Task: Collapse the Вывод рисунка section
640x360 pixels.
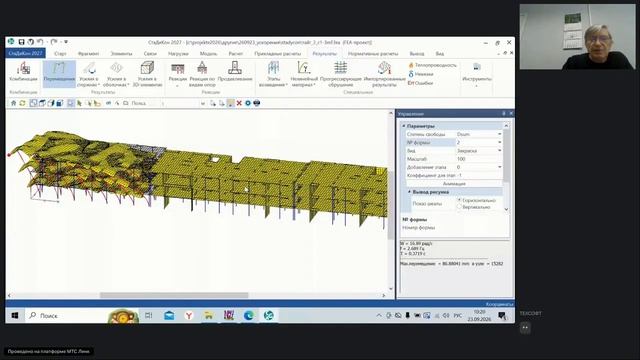Action: click(x=409, y=192)
